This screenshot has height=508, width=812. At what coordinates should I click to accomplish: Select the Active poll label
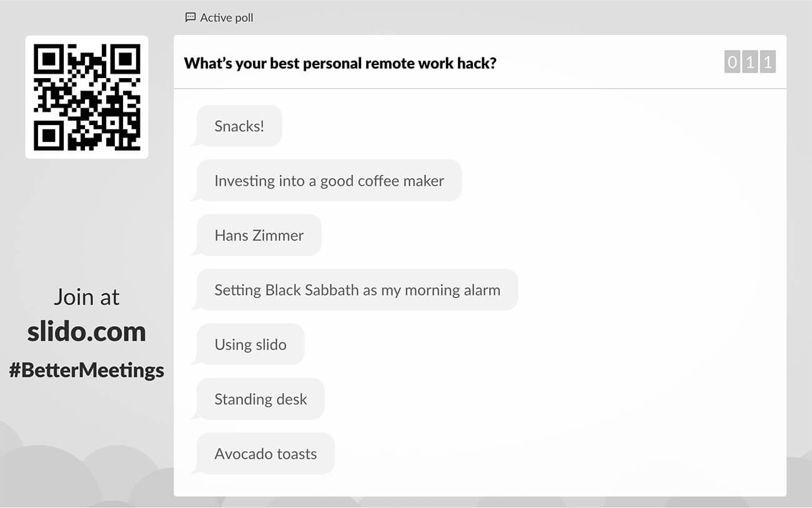(x=226, y=17)
